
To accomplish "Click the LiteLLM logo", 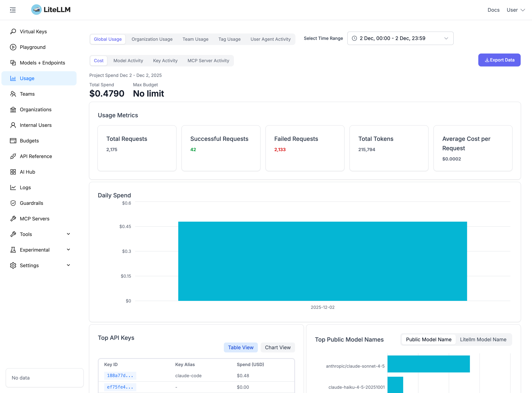I will 51,10.
